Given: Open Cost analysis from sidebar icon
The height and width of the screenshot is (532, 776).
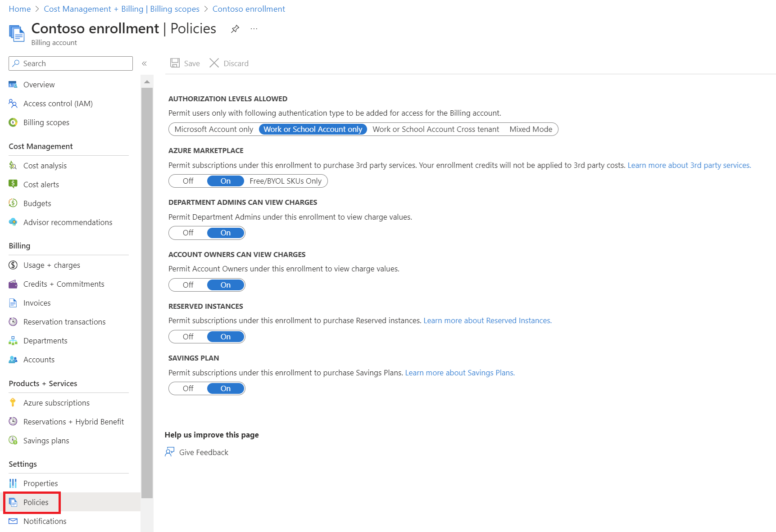Looking at the screenshot, I should [13, 166].
